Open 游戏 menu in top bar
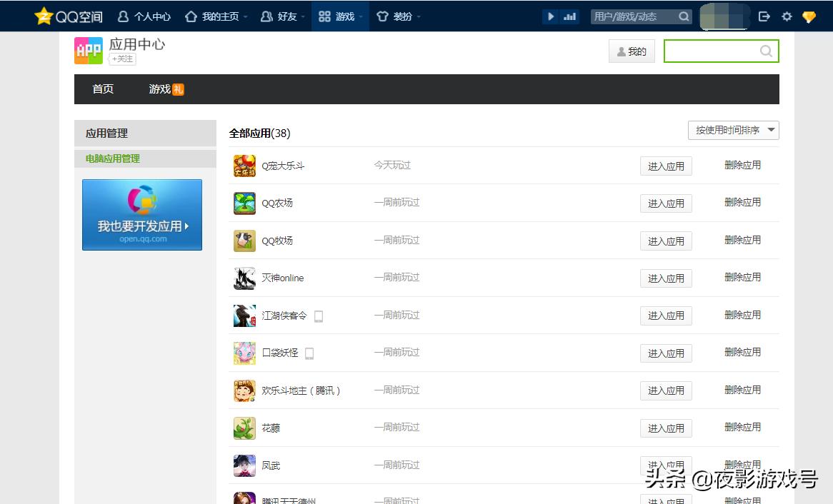833x504 pixels. click(x=340, y=16)
